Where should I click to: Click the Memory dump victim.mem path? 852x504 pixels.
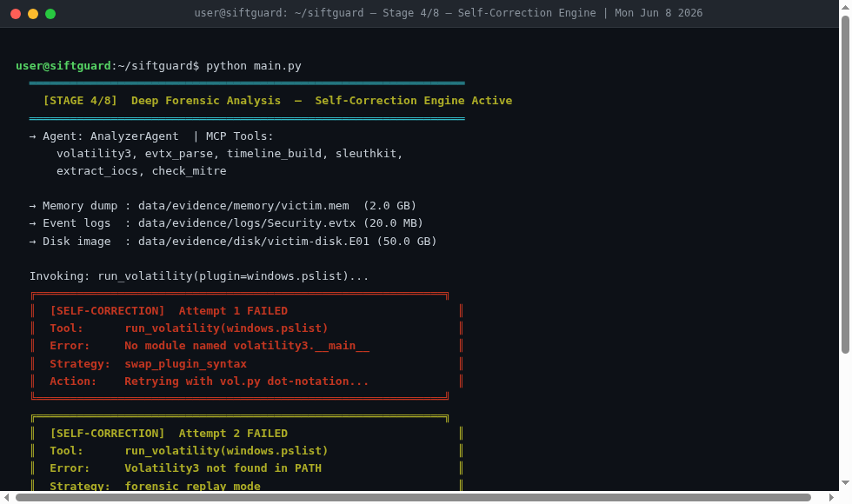(x=243, y=206)
